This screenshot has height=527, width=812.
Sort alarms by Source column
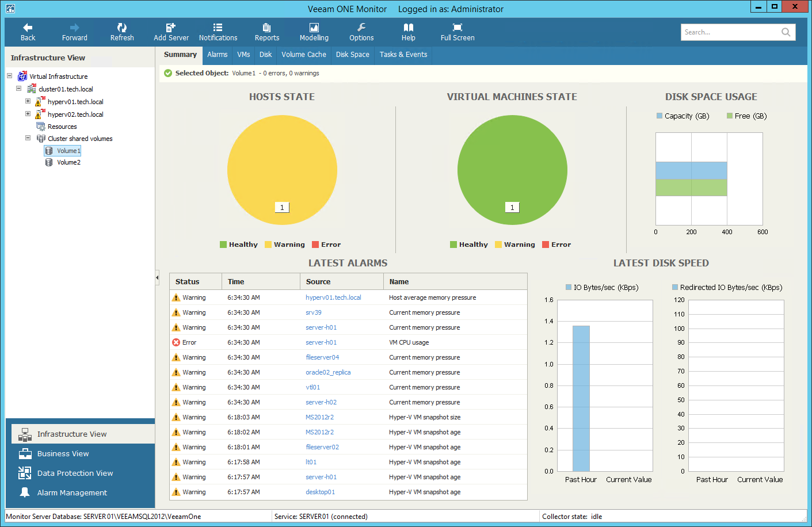tap(342, 281)
